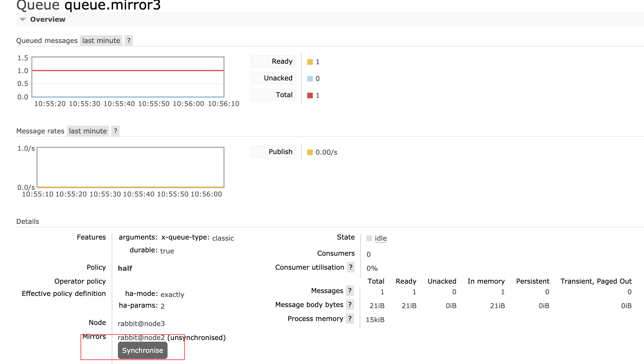Click the rabbit@node2 mirror entry
The image size is (644, 364).
coord(141,337)
